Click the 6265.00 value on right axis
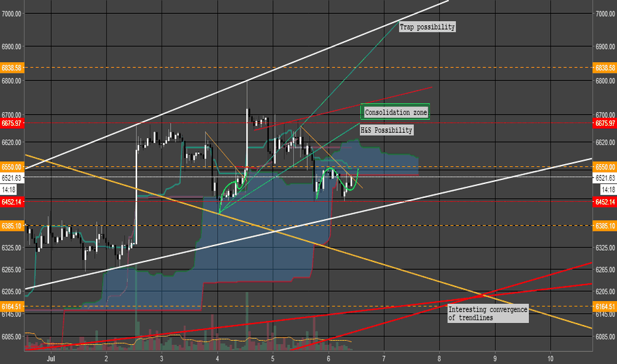Image resolution: width=617 pixels, height=364 pixels. click(605, 270)
